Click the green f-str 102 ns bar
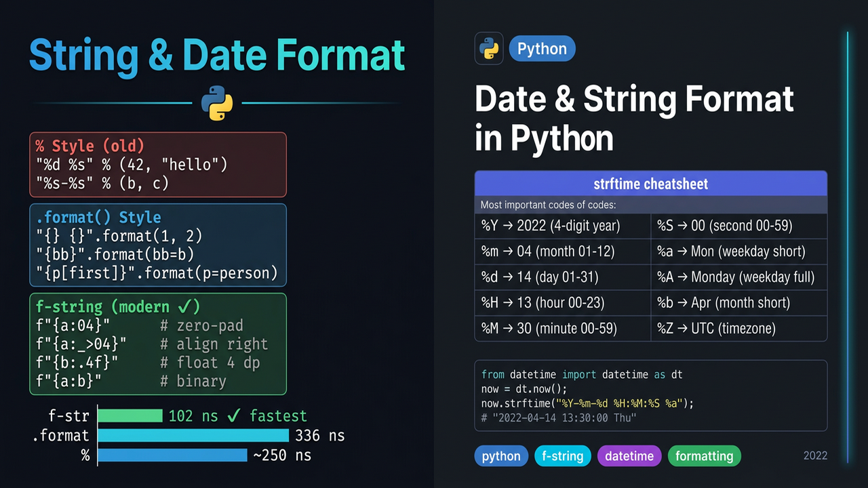 tap(130, 415)
